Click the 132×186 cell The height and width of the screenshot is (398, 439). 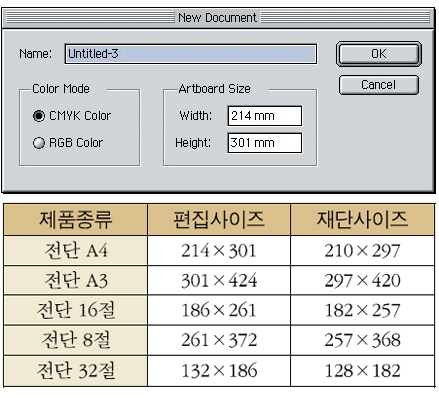tap(219, 371)
